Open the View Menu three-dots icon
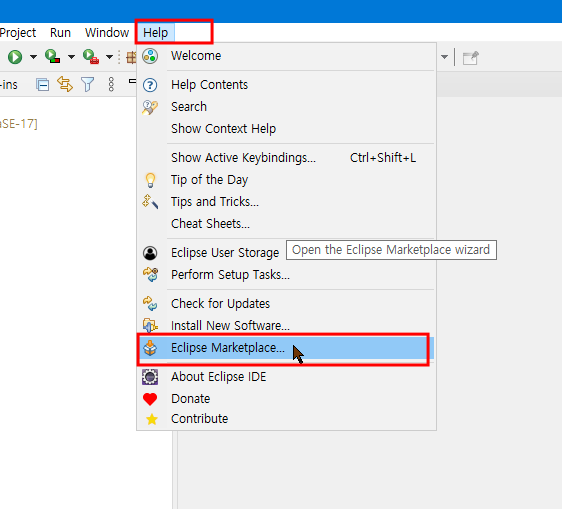The width and height of the screenshot is (562, 509). (111, 85)
